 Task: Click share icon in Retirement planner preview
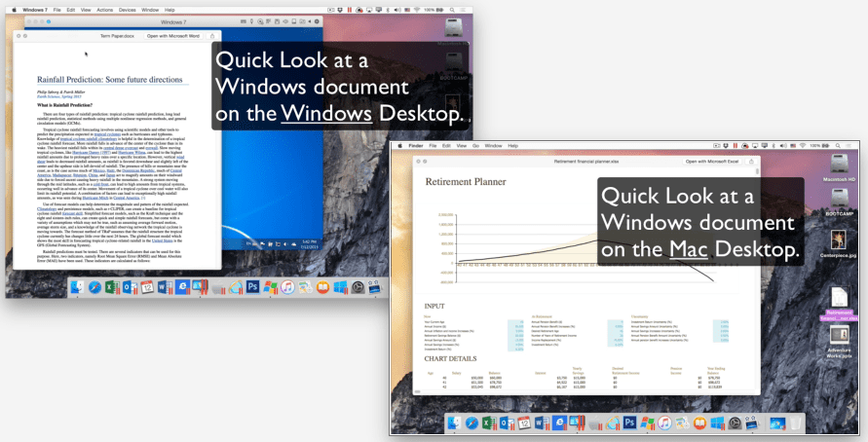pos(751,162)
